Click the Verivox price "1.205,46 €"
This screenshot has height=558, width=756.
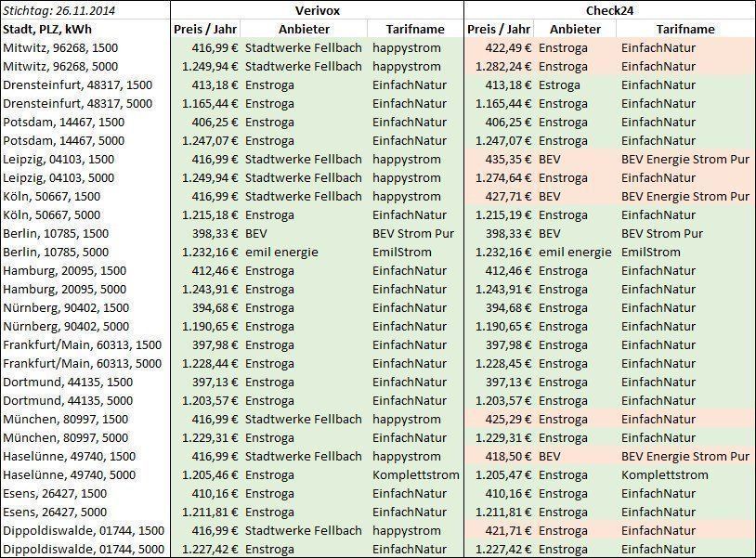(x=210, y=474)
